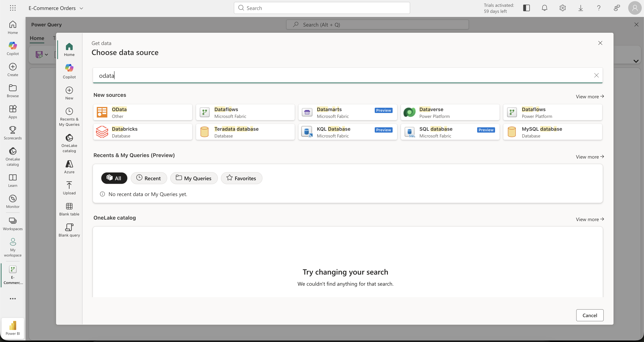Open the save and run dropdown arrow
The width and height of the screenshot is (644, 342).
tap(47, 54)
